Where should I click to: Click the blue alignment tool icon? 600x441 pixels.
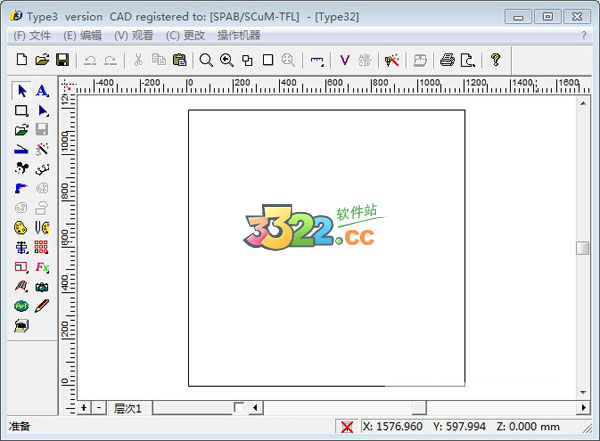tap(22, 247)
